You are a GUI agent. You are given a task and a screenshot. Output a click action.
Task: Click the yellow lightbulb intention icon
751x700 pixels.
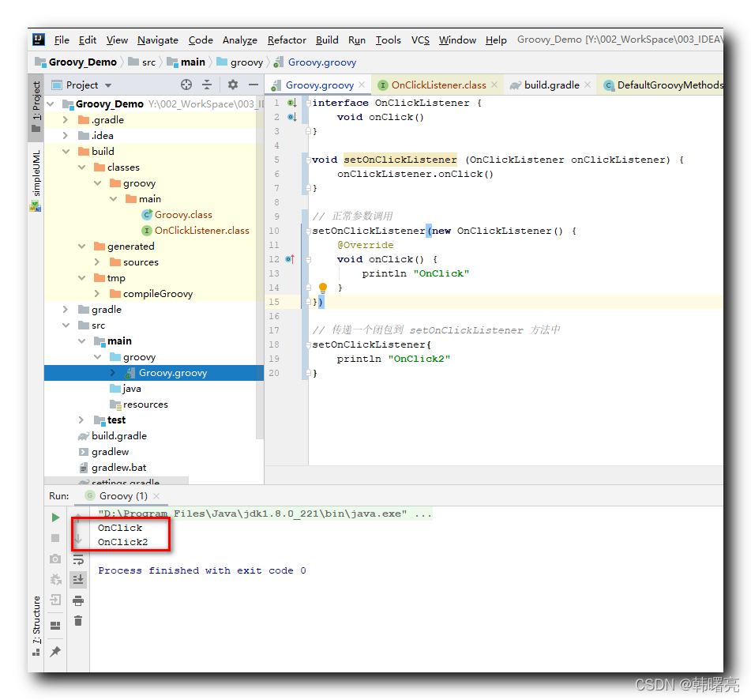click(x=323, y=288)
